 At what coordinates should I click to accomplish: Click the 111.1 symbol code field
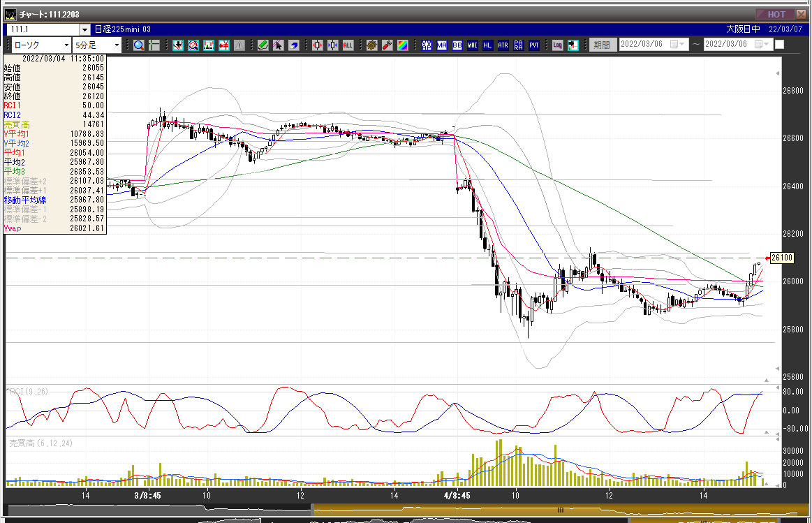(x=43, y=29)
